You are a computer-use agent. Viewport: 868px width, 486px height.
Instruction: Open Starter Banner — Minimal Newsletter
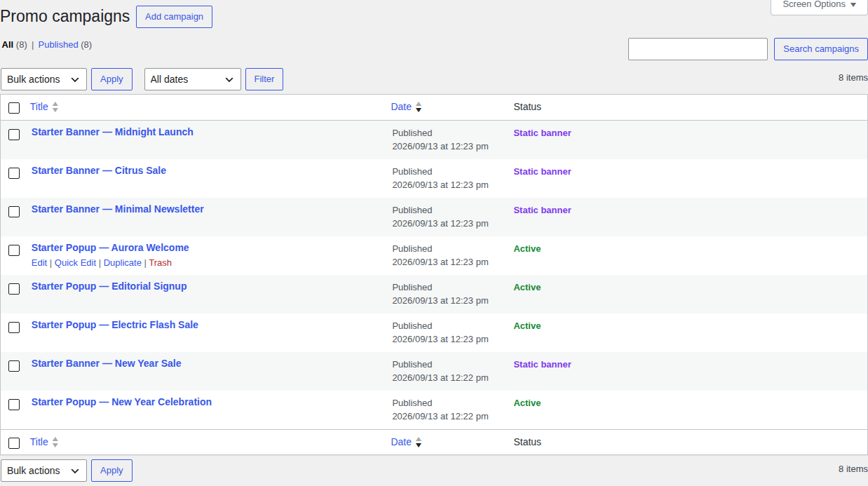point(118,209)
